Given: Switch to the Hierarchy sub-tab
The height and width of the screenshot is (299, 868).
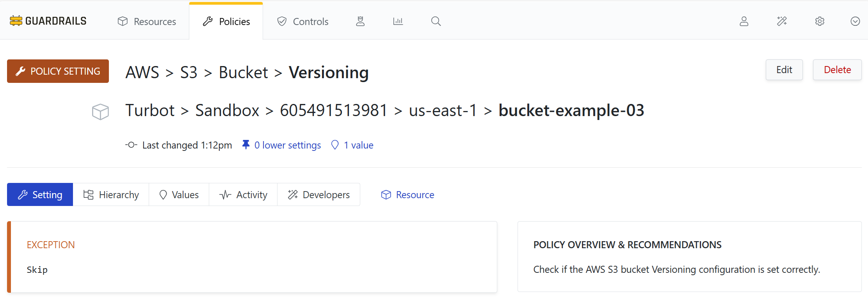Looking at the screenshot, I should (111, 195).
